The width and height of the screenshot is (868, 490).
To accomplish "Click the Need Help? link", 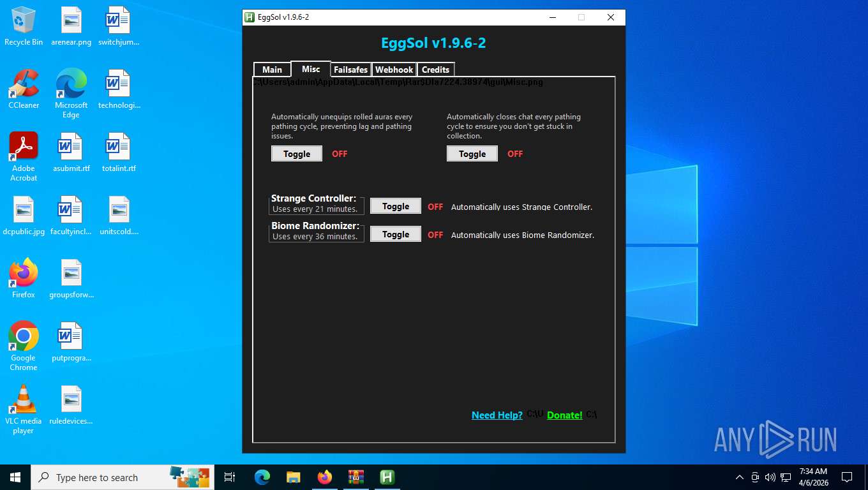I will click(x=497, y=415).
